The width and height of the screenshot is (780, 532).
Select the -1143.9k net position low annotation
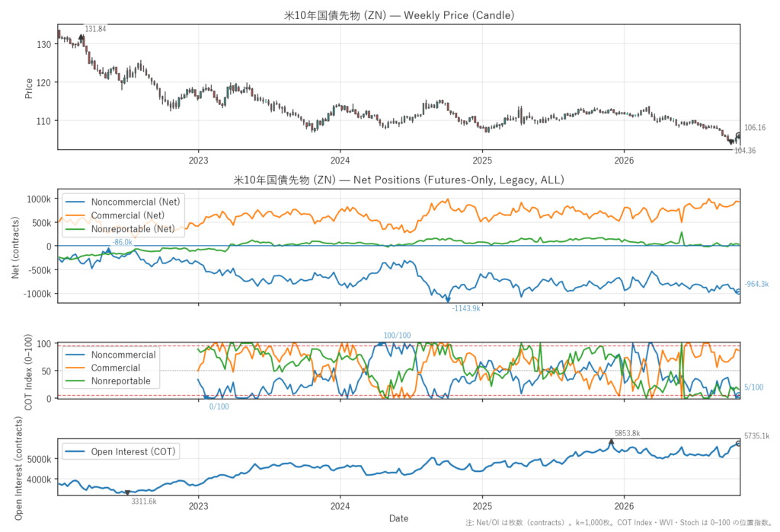point(466,308)
